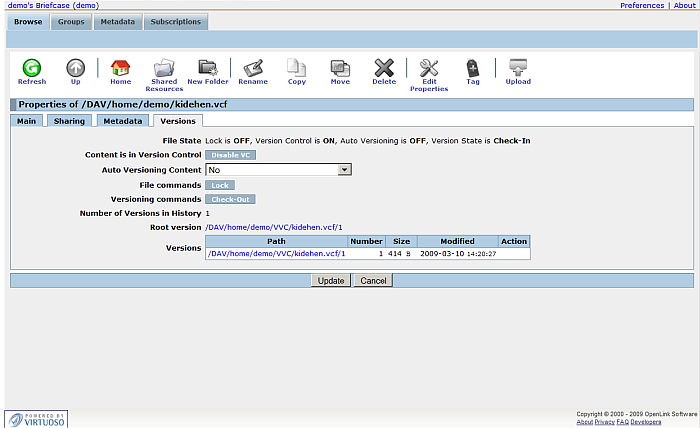Screen dimensions: 700x428
Task: Click the Delete icon
Action: click(x=384, y=68)
